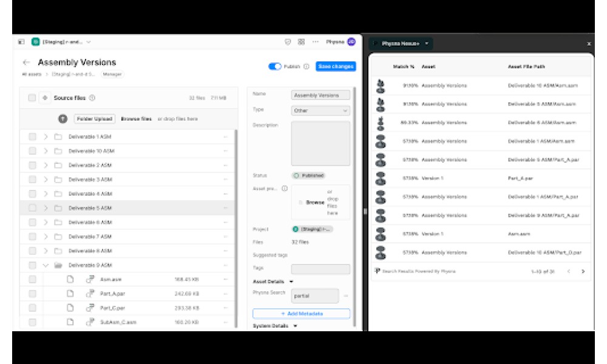Viewport: 607px width, 364px height.
Task: Check the Deliverable 7 ASM checkbox
Action: (x=33, y=237)
